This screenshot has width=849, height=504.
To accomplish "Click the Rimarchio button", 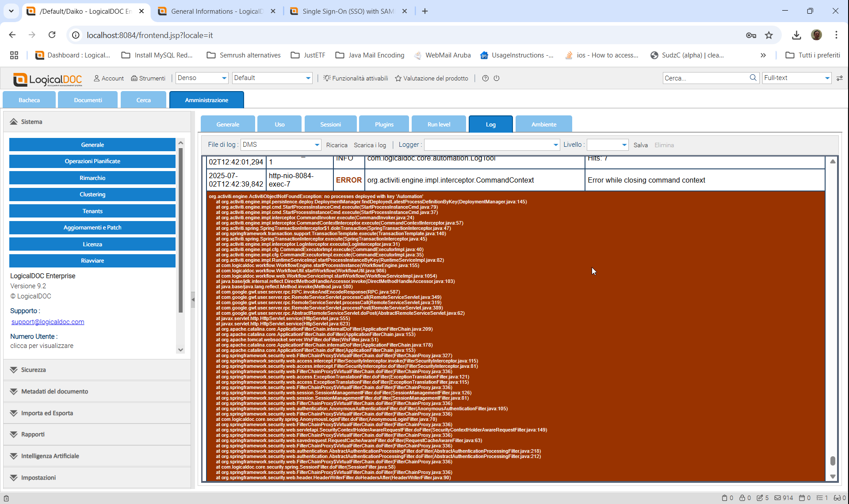I will coord(92,178).
